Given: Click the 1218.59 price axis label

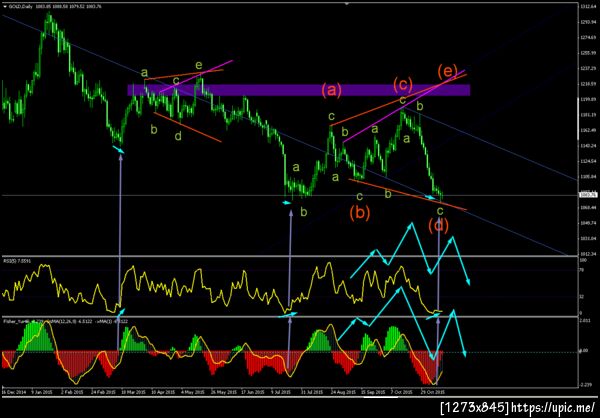Looking at the screenshot, I should click(589, 84).
